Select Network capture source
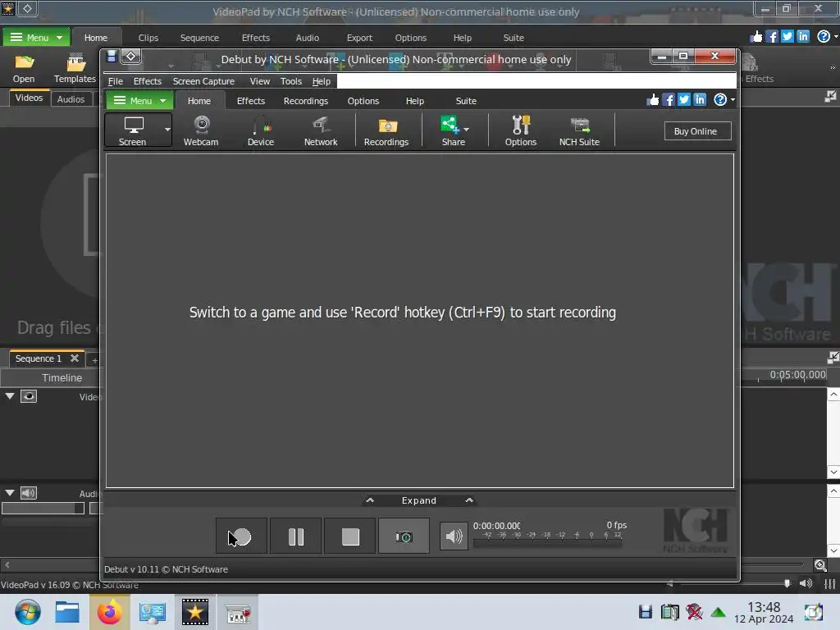This screenshot has height=630, width=840. (321, 130)
